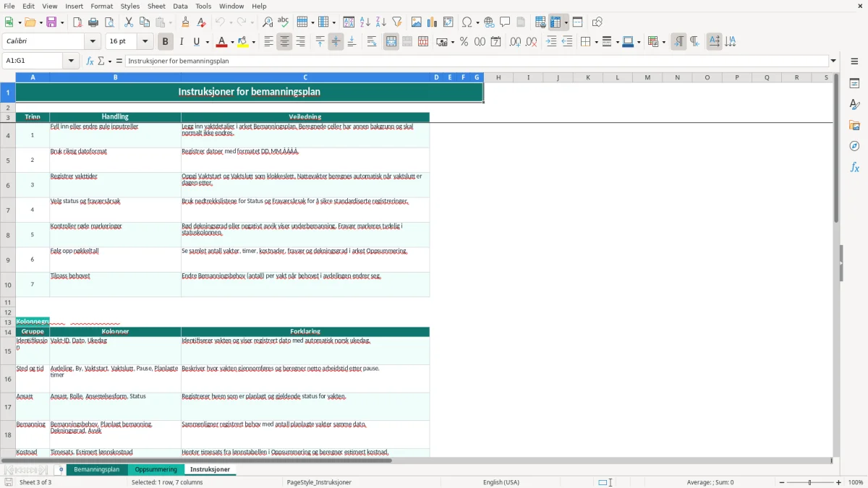This screenshot has height=488, width=868.
Task: Open borders dropdown arrow
Action: pyautogui.click(x=596, y=42)
